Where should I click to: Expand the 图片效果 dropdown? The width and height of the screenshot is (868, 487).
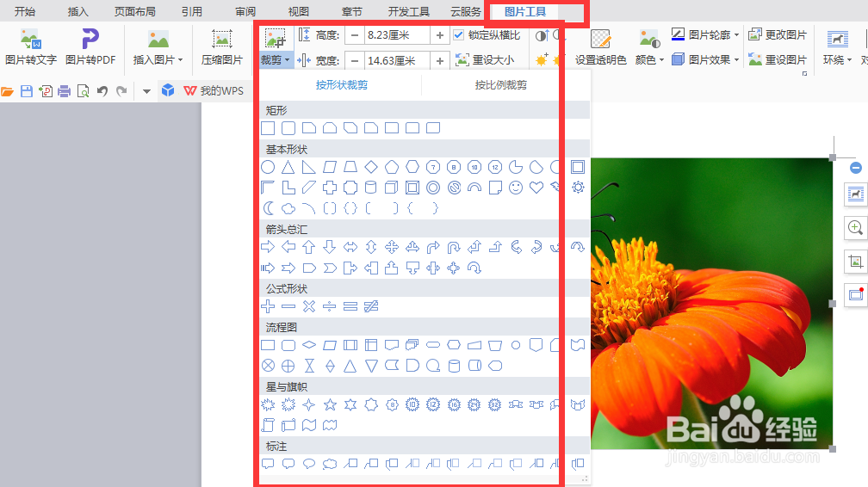tap(736, 59)
